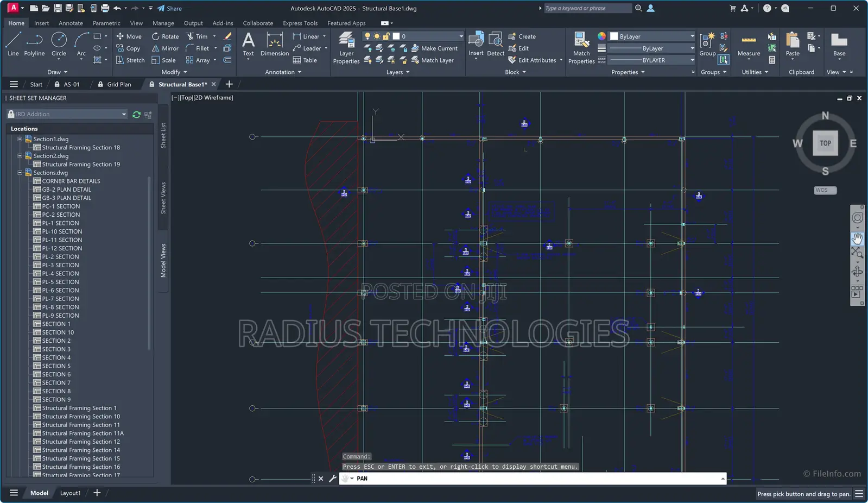The image size is (868, 503).
Task: Select the Circle tool
Action: click(x=59, y=43)
